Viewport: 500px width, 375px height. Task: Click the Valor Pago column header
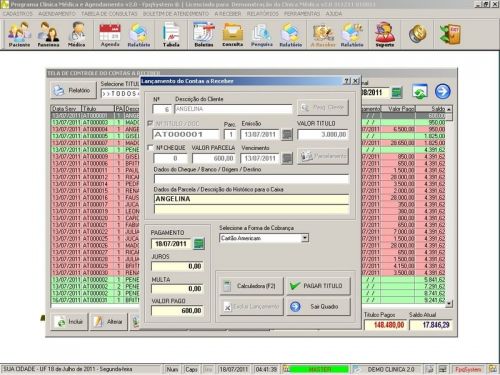(x=397, y=109)
